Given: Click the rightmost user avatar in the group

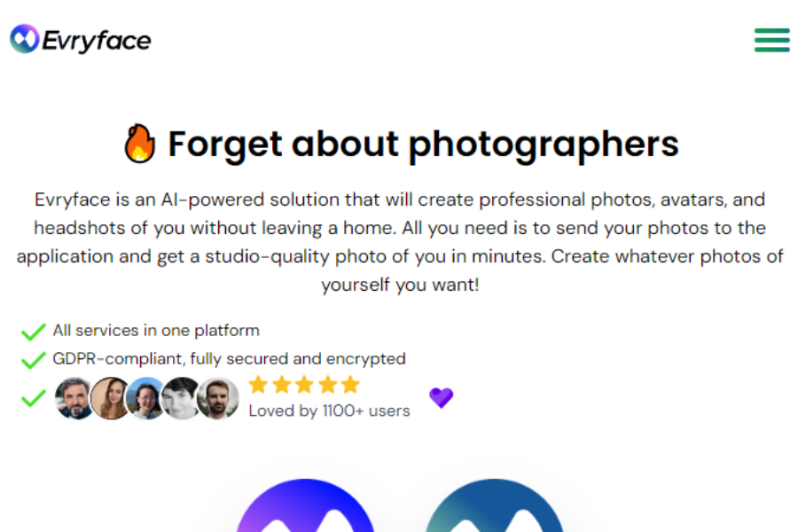Looking at the screenshot, I should [218, 398].
